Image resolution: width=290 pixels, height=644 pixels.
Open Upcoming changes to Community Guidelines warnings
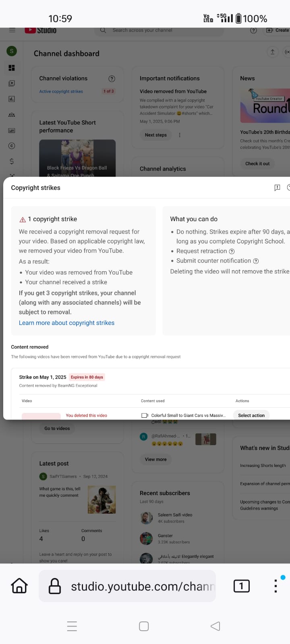click(265, 505)
